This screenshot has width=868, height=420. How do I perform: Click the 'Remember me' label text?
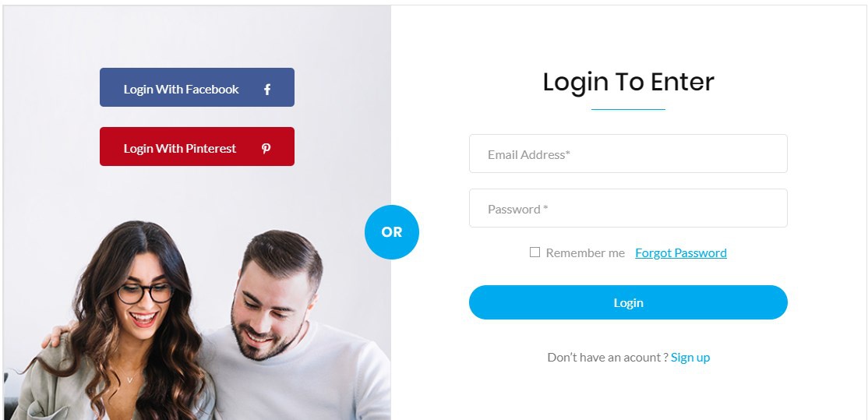pos(585,253)
